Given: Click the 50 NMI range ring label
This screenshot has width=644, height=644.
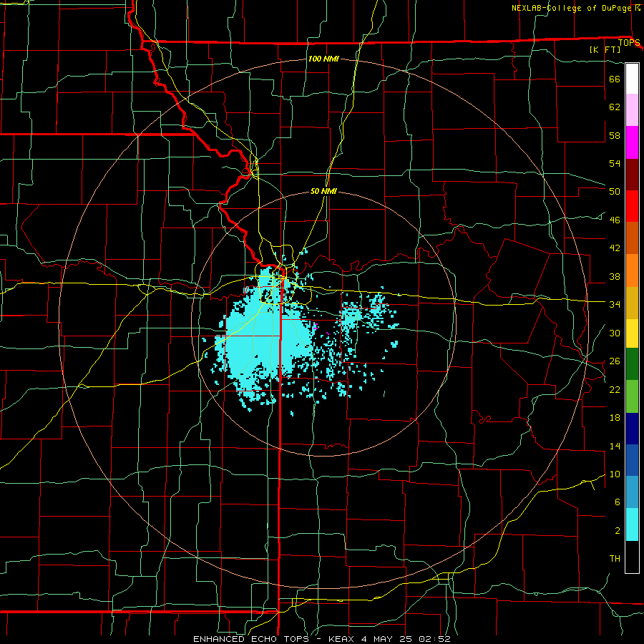Looking at the screenshot, I should click(x=323, y=191).
